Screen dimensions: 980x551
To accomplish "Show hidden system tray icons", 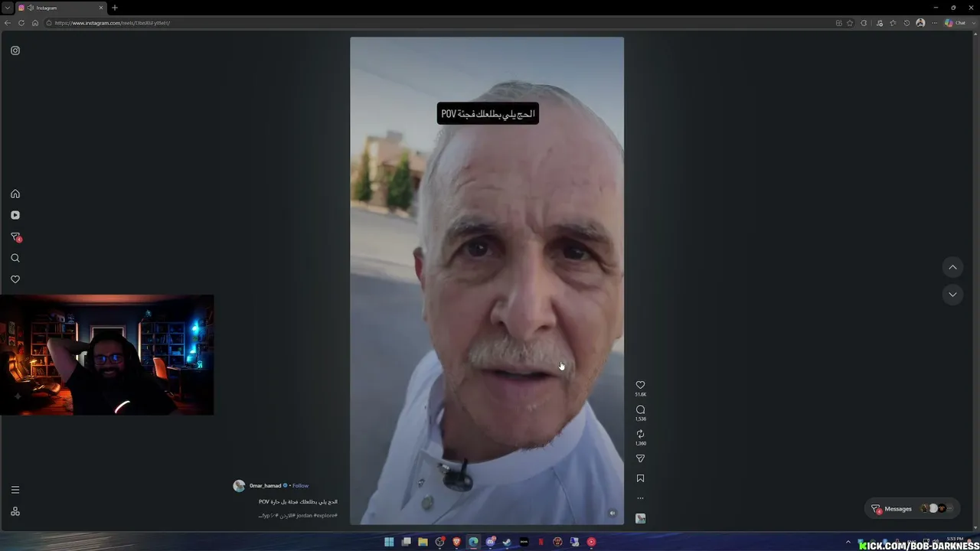I will tap(848, 542).
